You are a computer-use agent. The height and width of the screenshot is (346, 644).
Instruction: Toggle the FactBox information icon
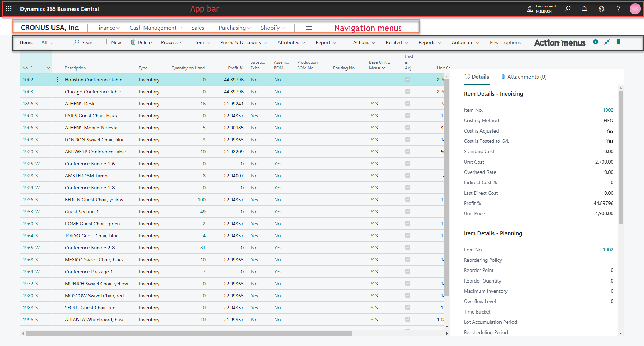click(x=596, y=42)
